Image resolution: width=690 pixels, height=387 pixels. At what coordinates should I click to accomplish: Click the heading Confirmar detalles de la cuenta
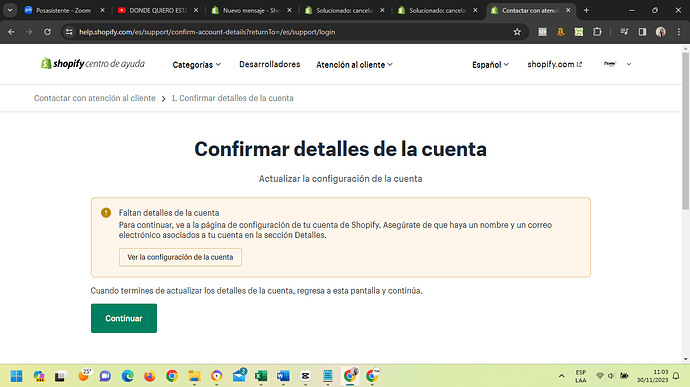(x=341, y=149)
